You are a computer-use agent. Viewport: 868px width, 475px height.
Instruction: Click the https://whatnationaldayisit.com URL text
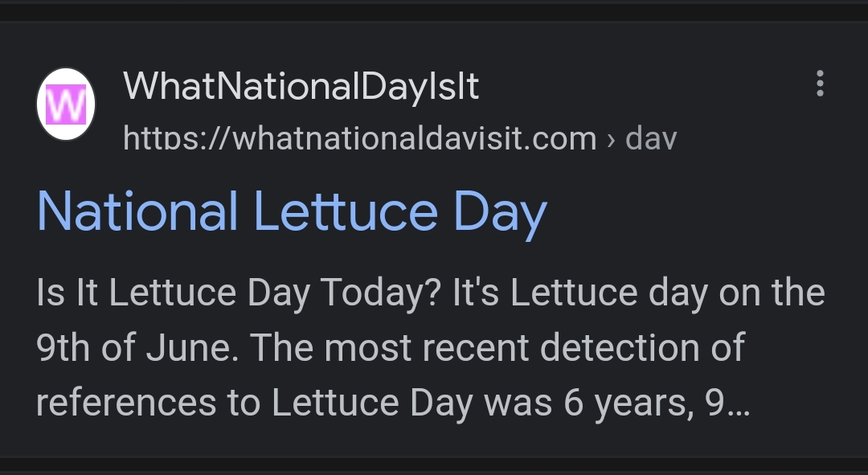(360, 138)
